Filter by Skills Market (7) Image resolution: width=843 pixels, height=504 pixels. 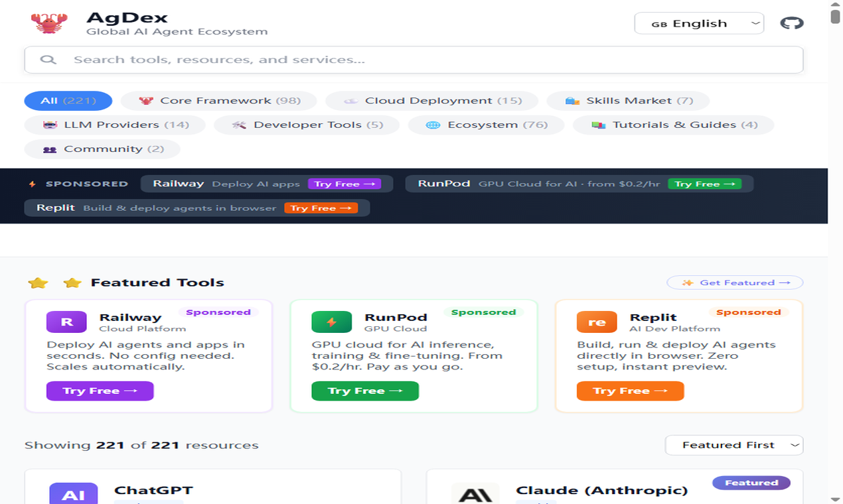tap(628, 101)
